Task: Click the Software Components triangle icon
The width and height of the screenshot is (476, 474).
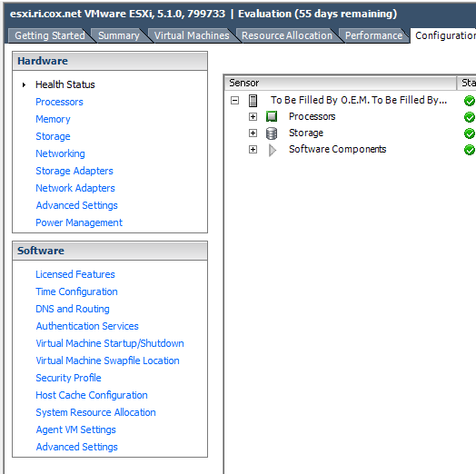Action: coord(273,150)
